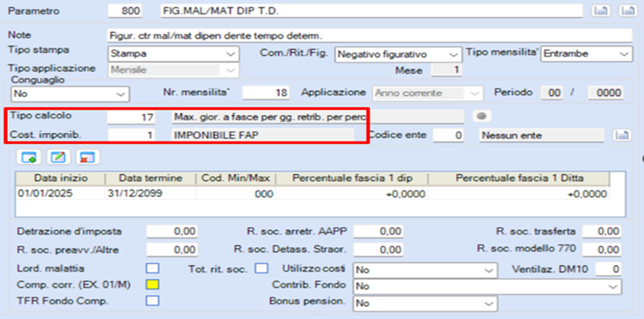The height and width of the screenshot is (319, 644).
Task: Select cell 01/01/2025 in table
Action: 60,193
